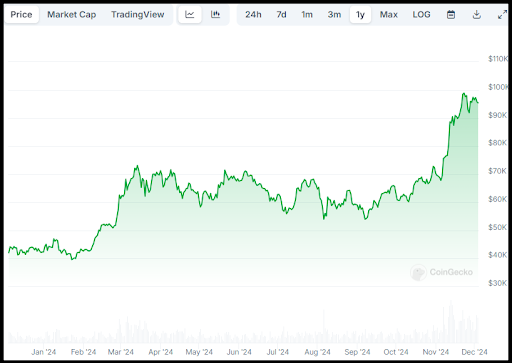Select the 7d time range
512x363 pixels.
(x=281, y=15)
